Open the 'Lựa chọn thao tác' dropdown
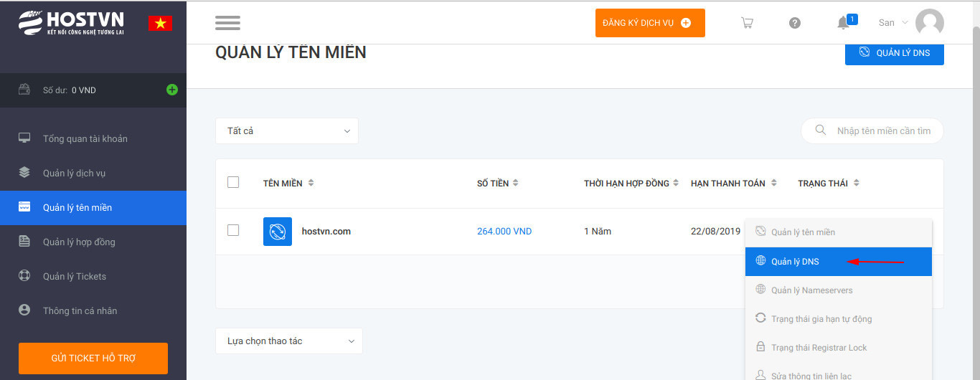The height and width of the screenshot is (380, 980). click(289, 341)
